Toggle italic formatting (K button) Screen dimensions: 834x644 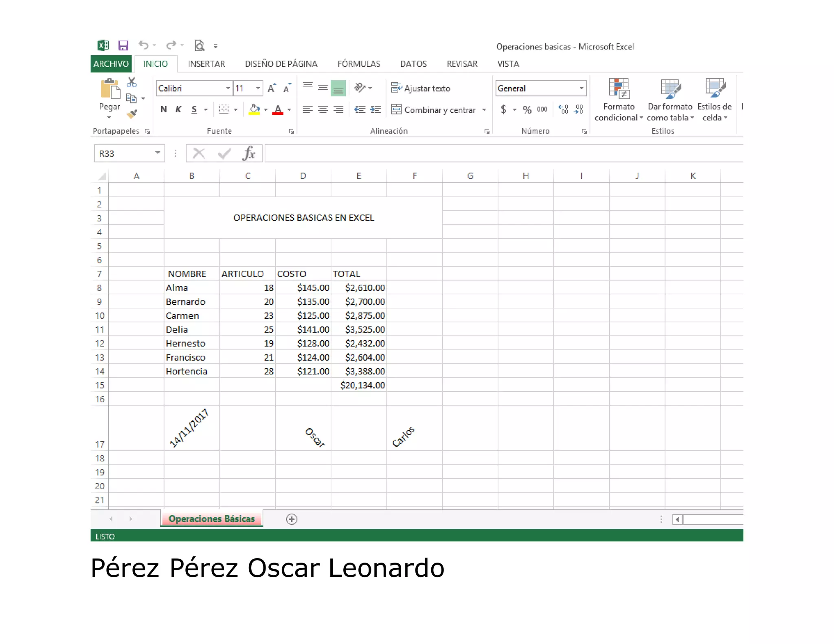pyautogui.click(x=178, y=110)
